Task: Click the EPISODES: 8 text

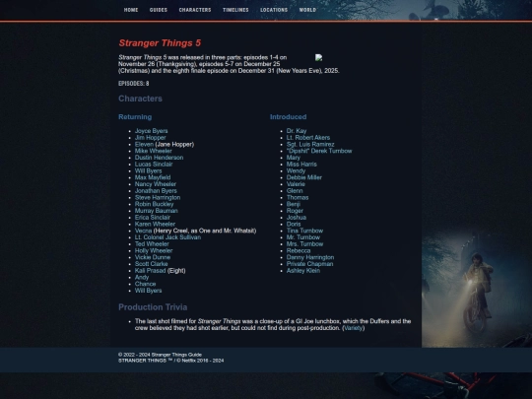Action: 134,84
